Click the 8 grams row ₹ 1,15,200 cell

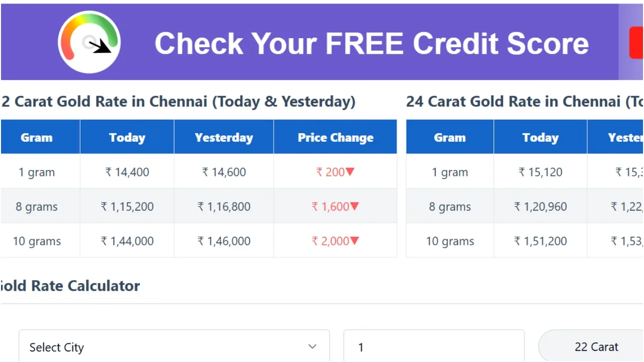127,207
